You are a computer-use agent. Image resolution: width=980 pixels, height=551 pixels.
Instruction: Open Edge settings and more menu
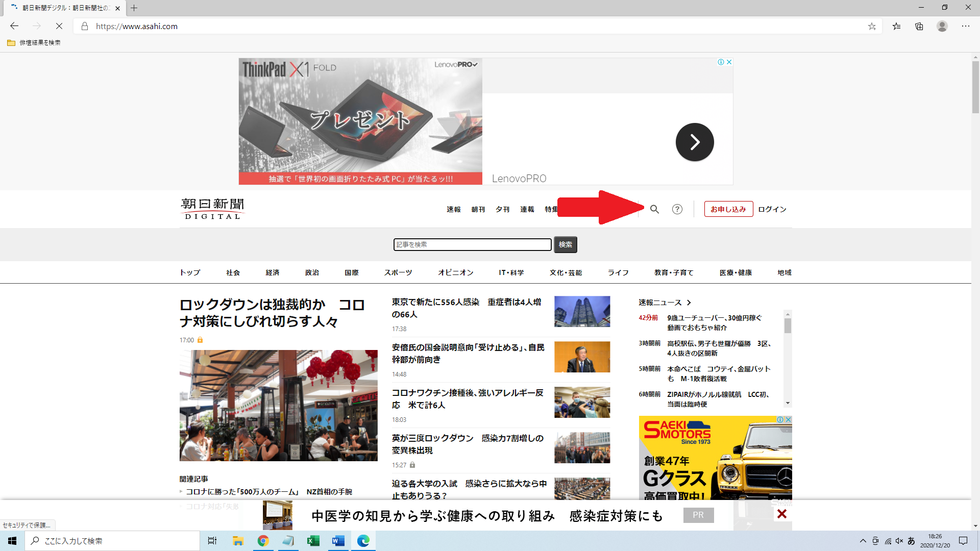[966, 27]
